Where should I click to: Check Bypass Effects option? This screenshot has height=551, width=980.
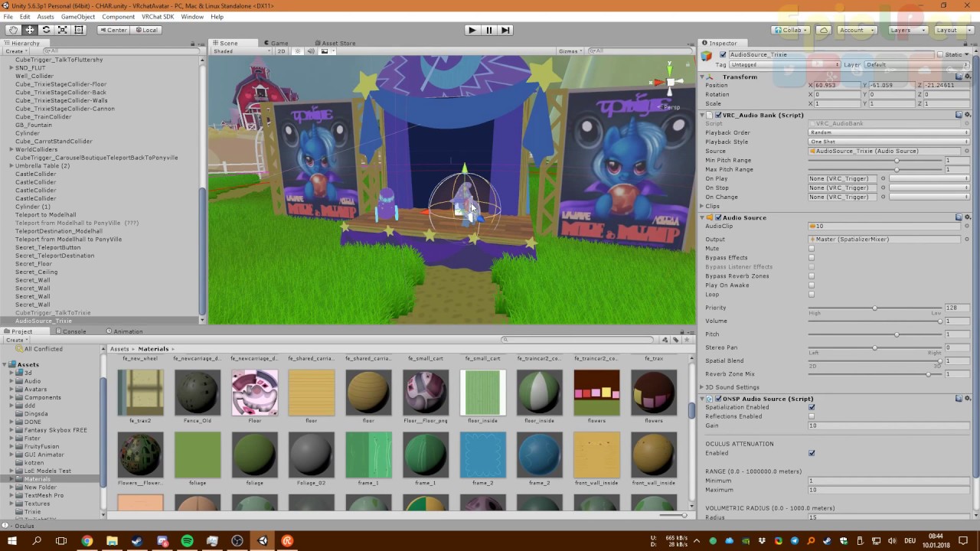pos(812,258)
